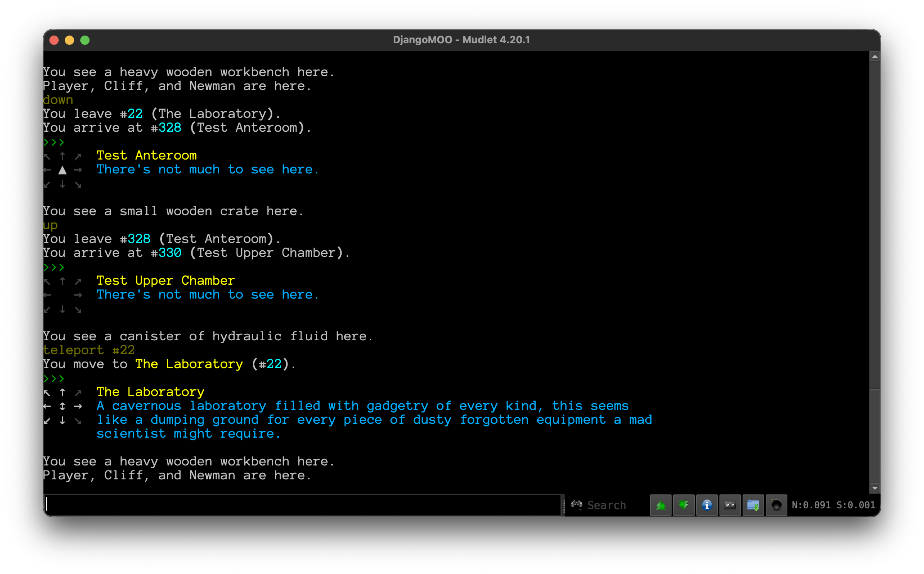Click the west arrow in Laboratory compass
924x574 pixels.
tap(47, 406)
